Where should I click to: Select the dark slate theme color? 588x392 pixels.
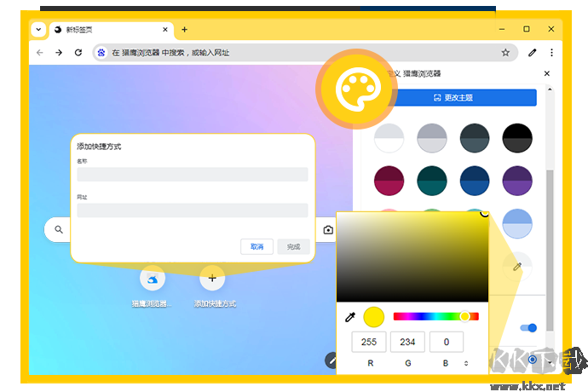tap(475, 138)
